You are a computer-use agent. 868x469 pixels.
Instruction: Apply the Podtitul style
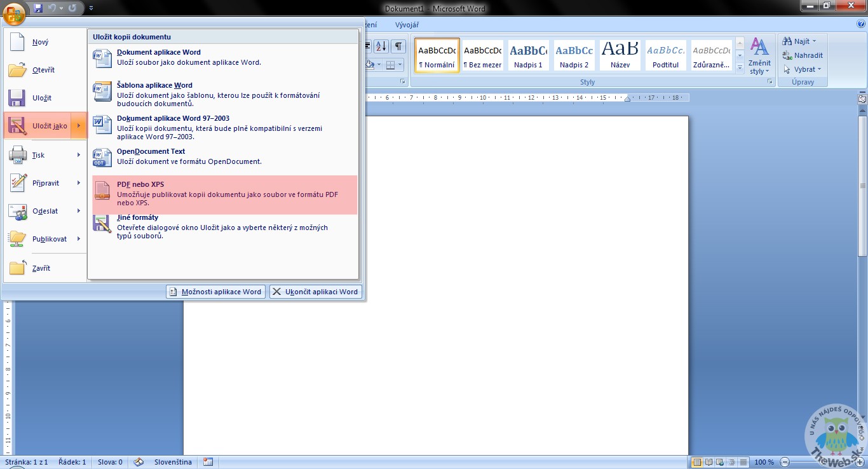point(665,55)
